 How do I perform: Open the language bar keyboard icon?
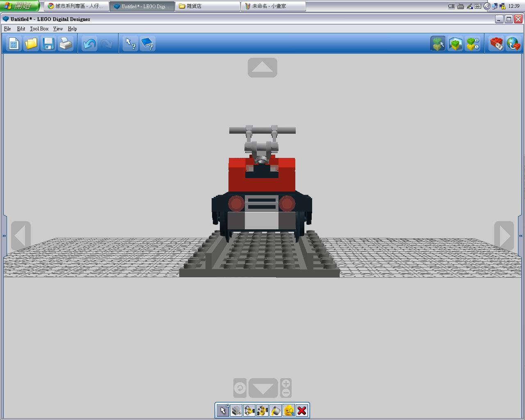pos(461,6)
